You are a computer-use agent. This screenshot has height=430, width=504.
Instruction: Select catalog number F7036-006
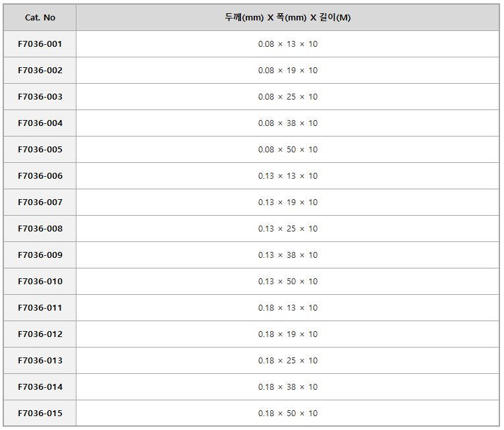tap(40, 176)
